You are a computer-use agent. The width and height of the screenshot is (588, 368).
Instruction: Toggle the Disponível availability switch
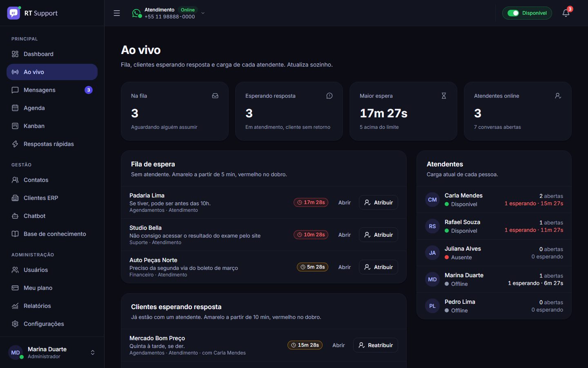pos(513,13)
